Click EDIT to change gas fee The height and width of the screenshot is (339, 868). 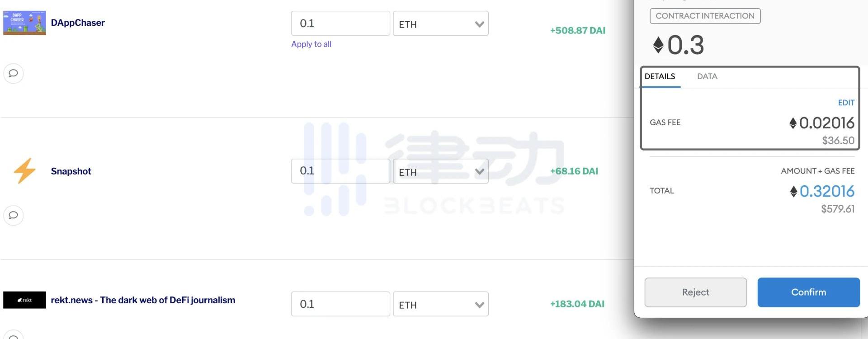(x=846, y=103)
